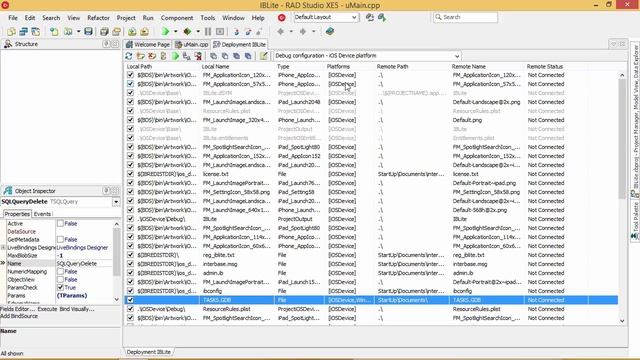Toggle checkbox for the interbase.msg row
The width and height of the screenshot is (640, 360).
(130, 264)
